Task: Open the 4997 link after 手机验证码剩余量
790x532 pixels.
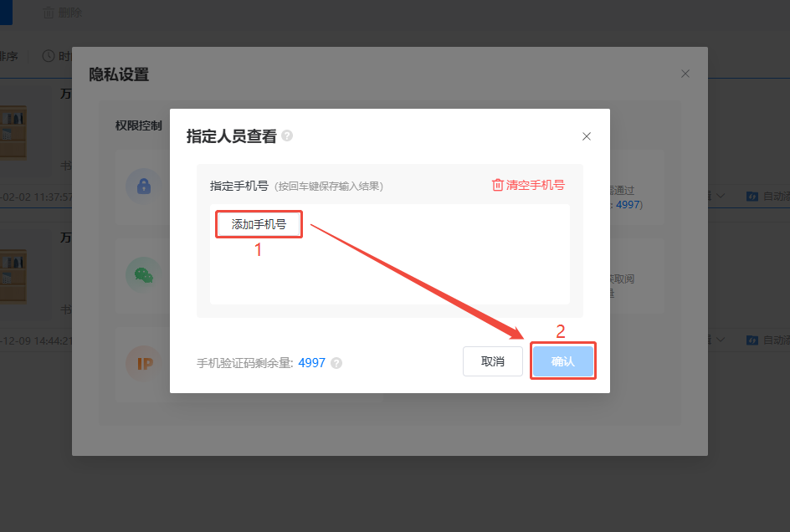Action: 311,363
